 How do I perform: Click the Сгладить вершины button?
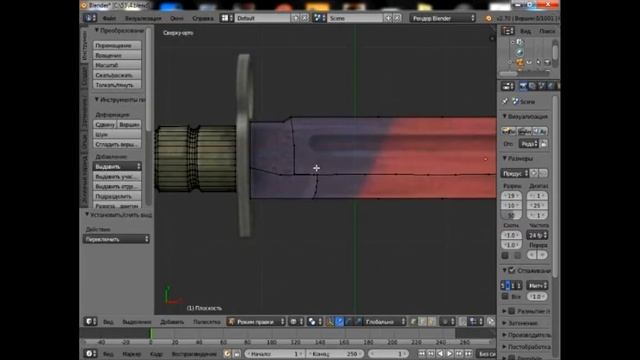click(x=117, y=144)
